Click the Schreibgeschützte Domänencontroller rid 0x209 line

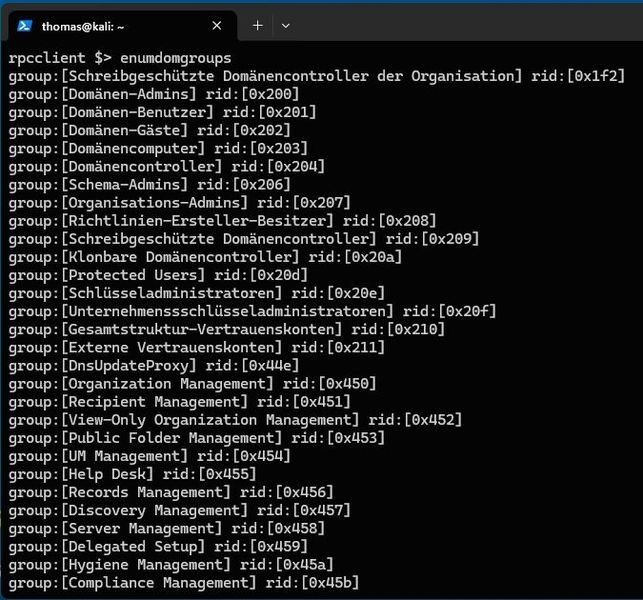pos(244,239)
